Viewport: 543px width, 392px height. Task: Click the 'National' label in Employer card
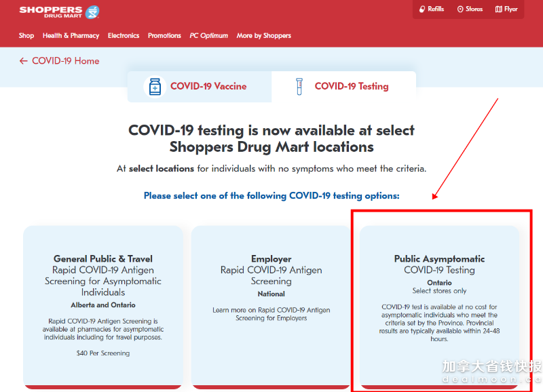coord(271,294)
